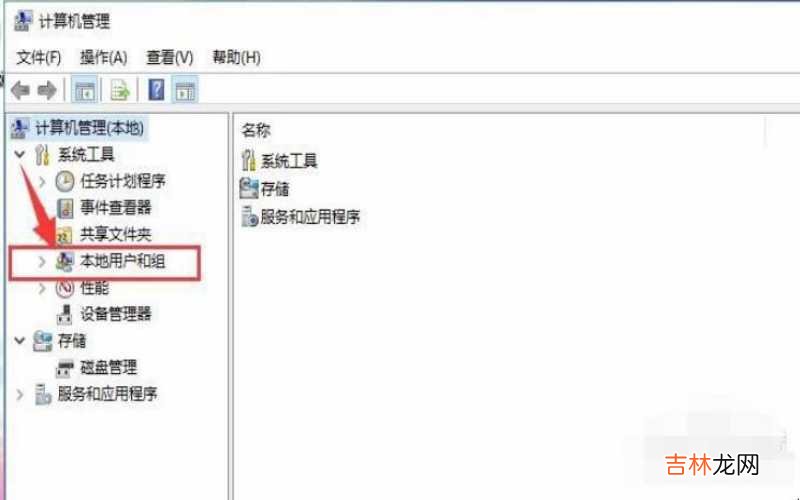The width and height of the screenshot is (800, 500).
Task: Open the 操作(A) menu
Action: [x=104, y=58]
